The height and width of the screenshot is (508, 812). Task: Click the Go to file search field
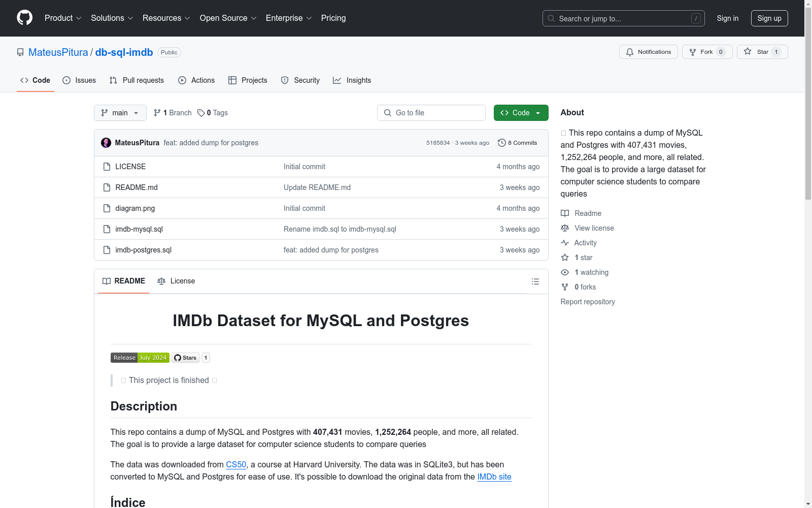[431, 112]
